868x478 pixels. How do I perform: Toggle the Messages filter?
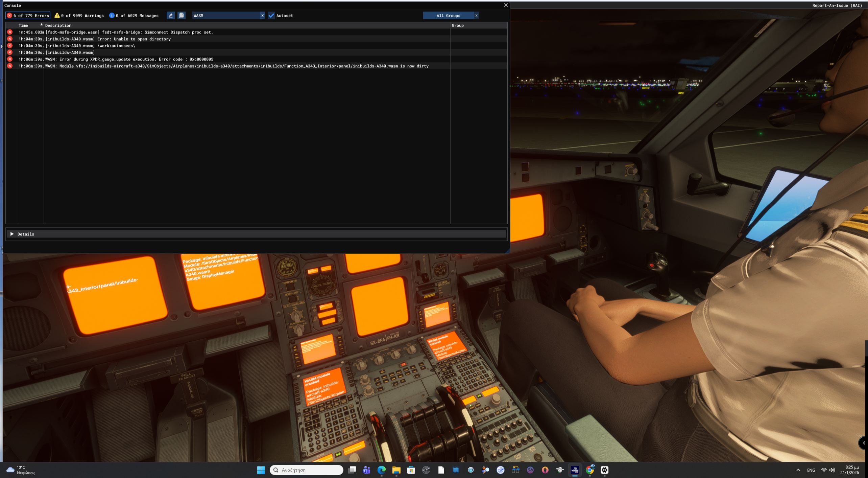click(134, 16)
